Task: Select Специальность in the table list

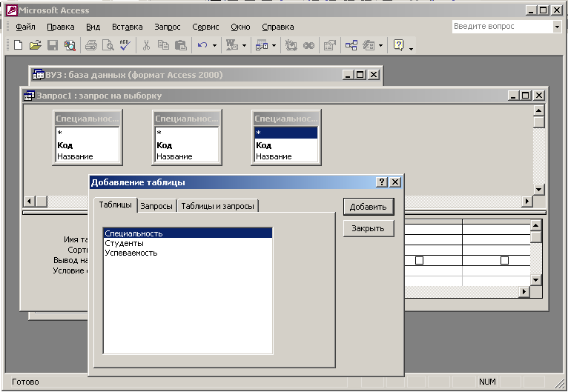Action: [x=188, y=233]
